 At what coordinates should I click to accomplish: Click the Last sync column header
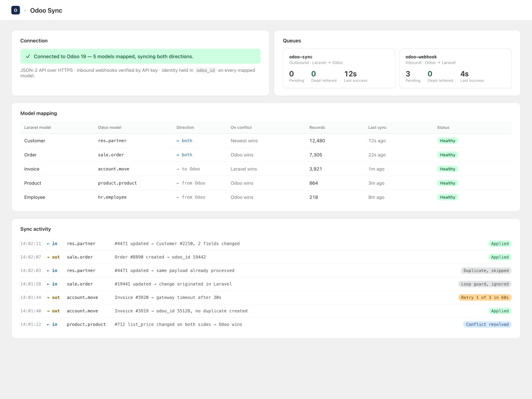click(377, 128)
